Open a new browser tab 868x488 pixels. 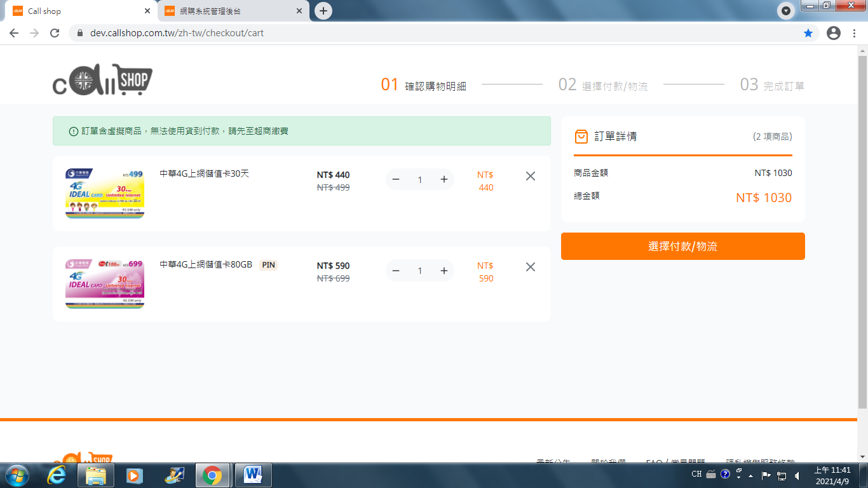(323, 11)
